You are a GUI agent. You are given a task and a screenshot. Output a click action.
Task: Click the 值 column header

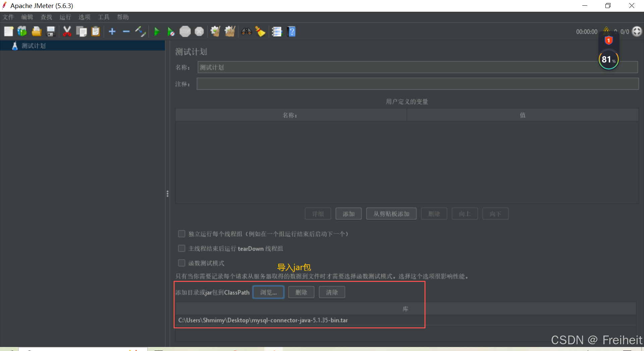pos(523,115)
